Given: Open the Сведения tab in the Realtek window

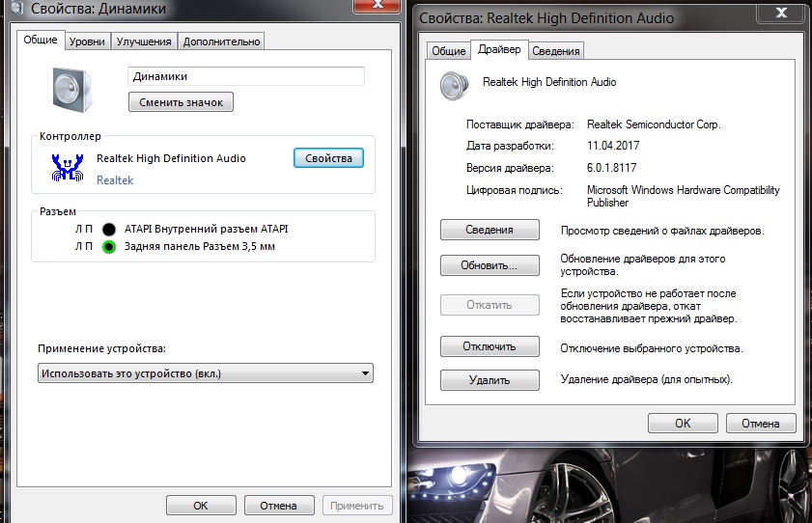Looking at the screenshot, I should click(x=556, y=51).
